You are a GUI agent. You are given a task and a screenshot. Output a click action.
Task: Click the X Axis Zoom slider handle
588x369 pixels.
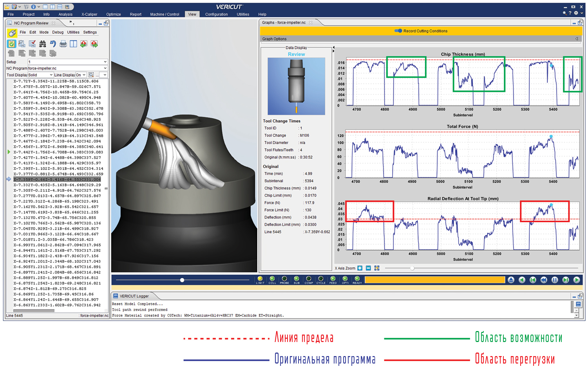point(412,268)
